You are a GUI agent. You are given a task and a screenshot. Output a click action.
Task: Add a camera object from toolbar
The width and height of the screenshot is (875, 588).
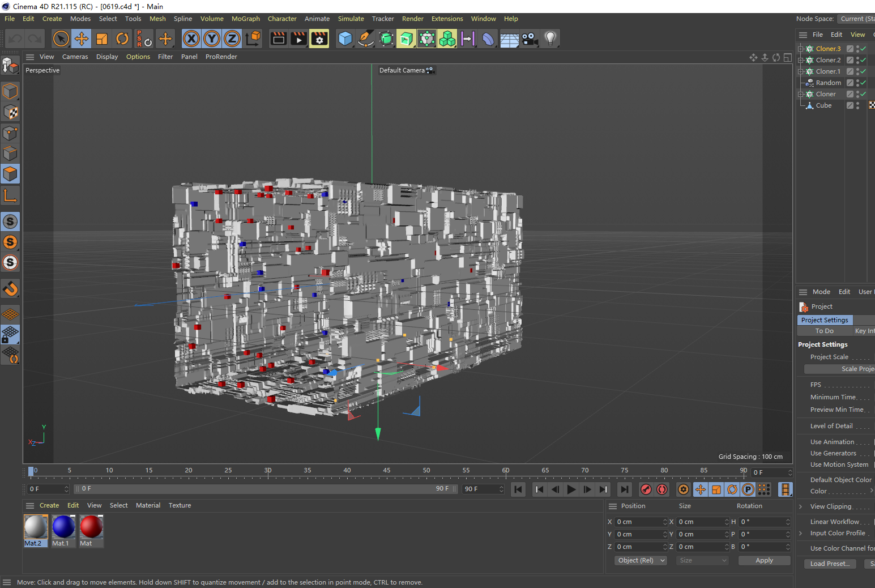[530, 39]
